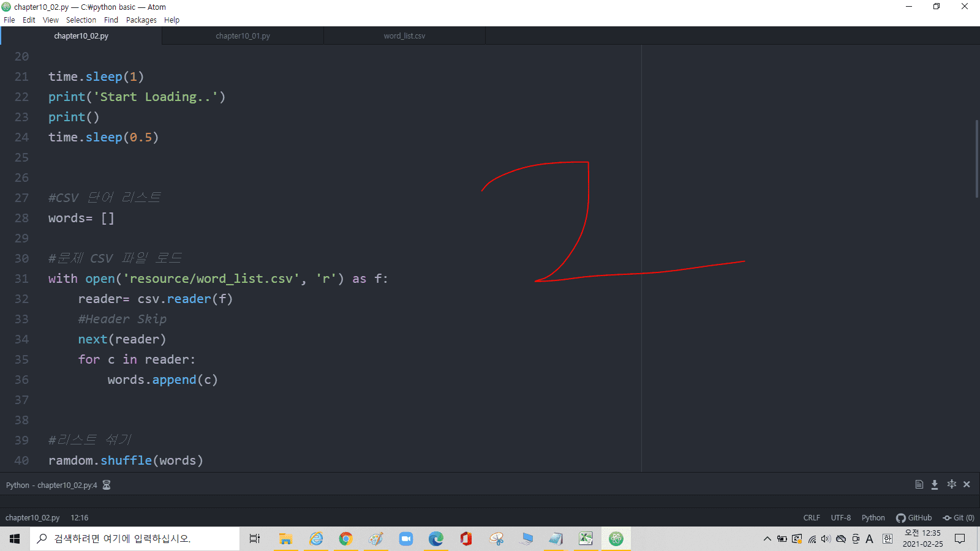Click the OneDrive cloud icon in the tray
This screenshot has width=980, height=551.
[841, 539]
